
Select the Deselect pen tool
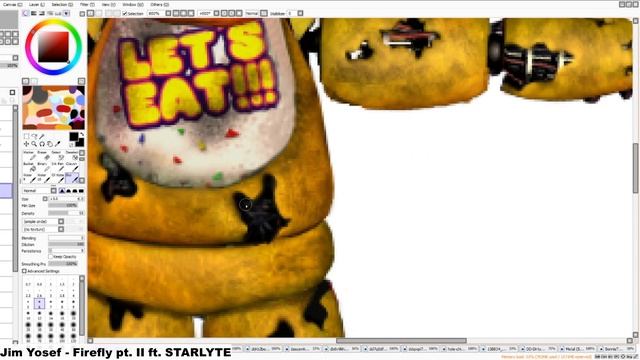pyautogui.click(x=72, y=156)
